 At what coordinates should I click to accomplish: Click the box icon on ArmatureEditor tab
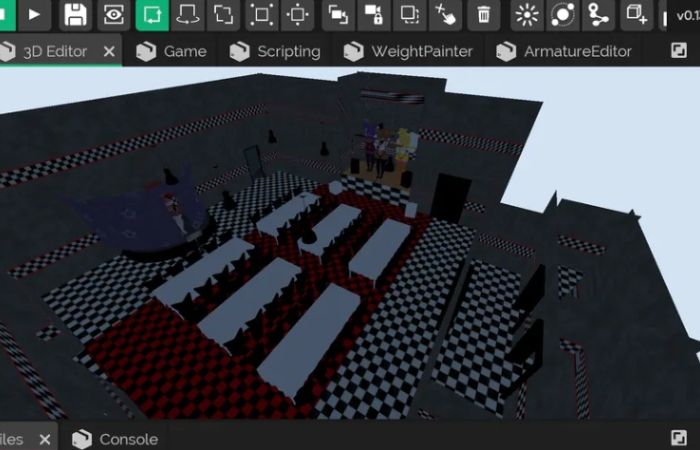point(506,52)
